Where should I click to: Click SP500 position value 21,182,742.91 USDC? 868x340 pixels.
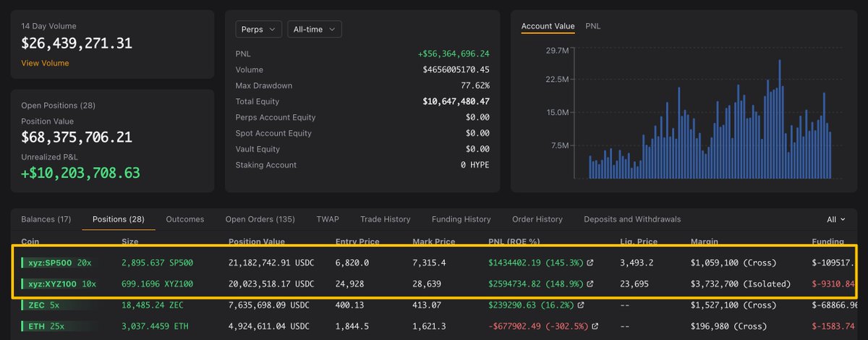[271, 263]
